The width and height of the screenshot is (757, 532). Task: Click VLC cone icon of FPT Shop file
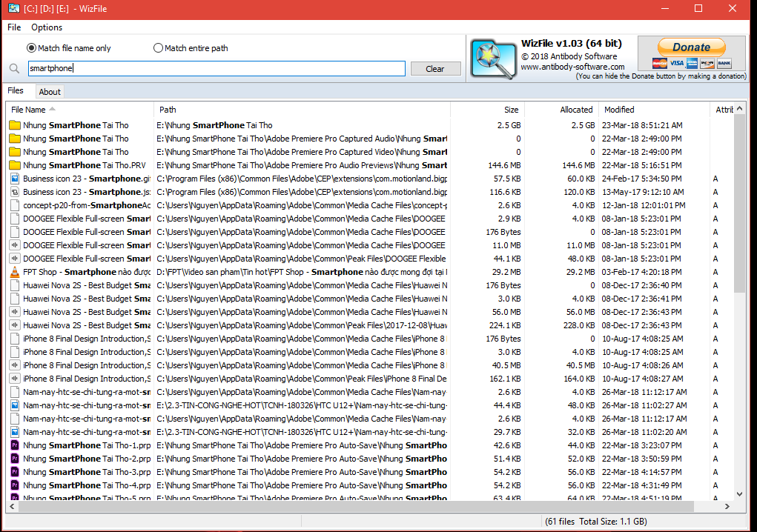(x=15, y=272)
